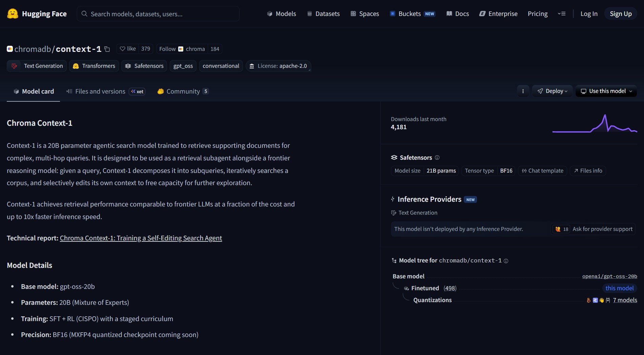Open the Chat template viewer
This screenshot has height=355, width=644.
(x=542, y=171)
